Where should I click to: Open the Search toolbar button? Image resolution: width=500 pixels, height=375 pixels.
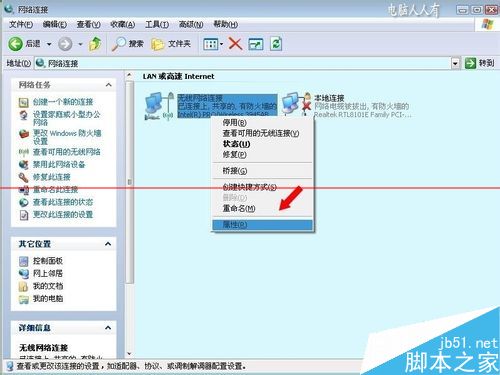tap(127, 44)
